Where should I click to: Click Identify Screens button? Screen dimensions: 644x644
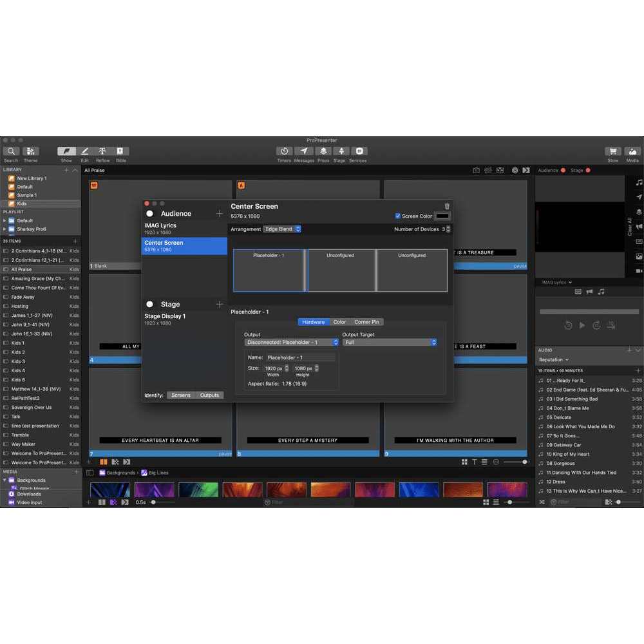(181, 395)
